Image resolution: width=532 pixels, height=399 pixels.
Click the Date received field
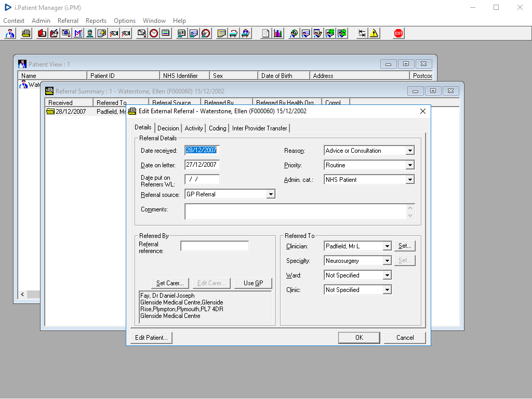[x=202, y=150]
